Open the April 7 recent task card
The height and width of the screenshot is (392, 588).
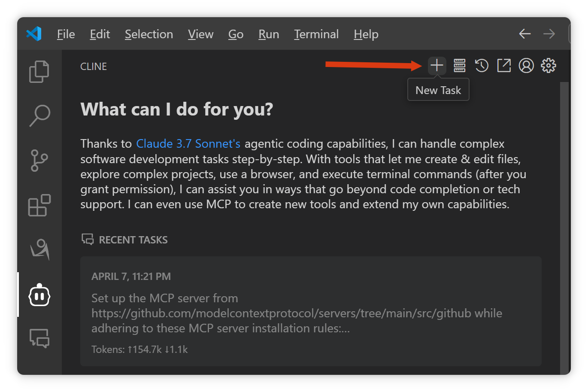tap(311, 311)
